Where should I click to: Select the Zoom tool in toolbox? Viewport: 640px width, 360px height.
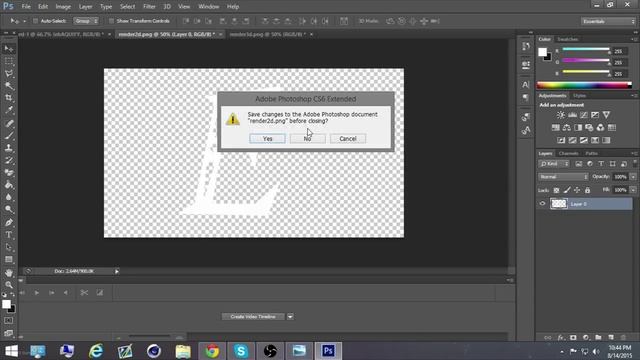(9, 285)
